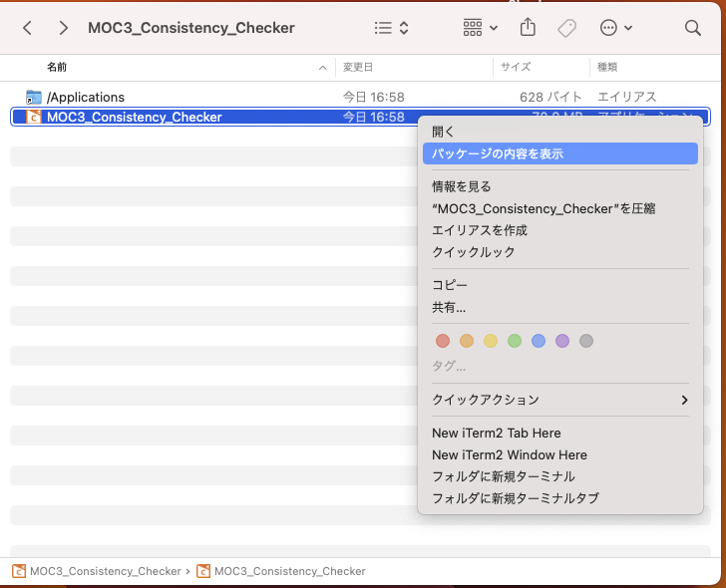Expand the クイックアクション submenu
This screenshot has height=588, width=726.
pyautogui.click(x=560, y=400)
